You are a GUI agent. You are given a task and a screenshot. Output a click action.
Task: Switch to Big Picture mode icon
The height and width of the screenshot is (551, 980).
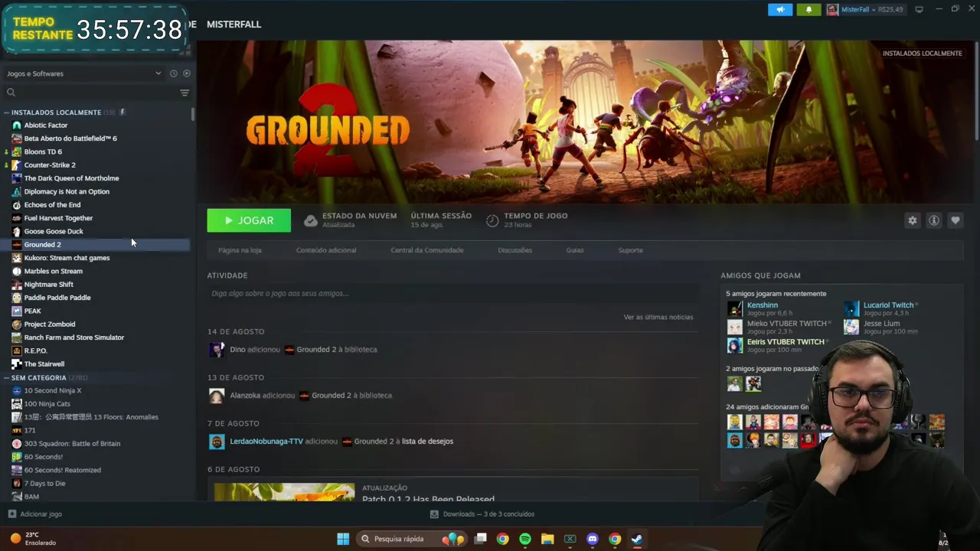point(919,9)
